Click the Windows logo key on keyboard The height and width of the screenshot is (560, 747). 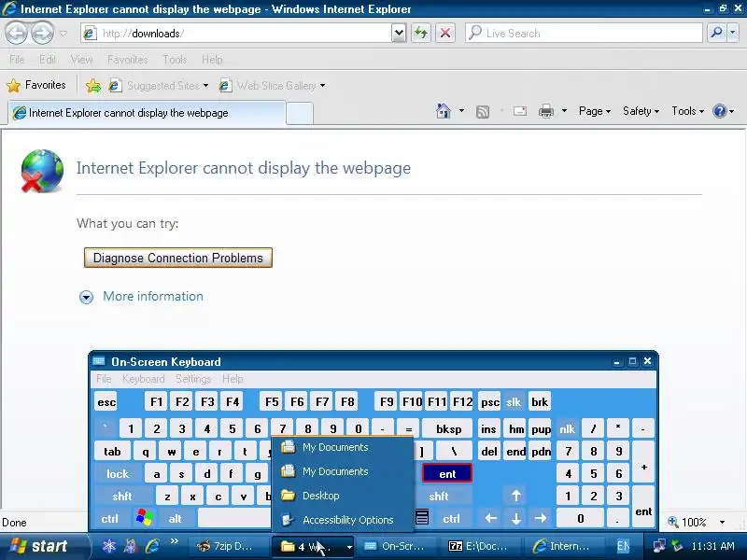145,518
